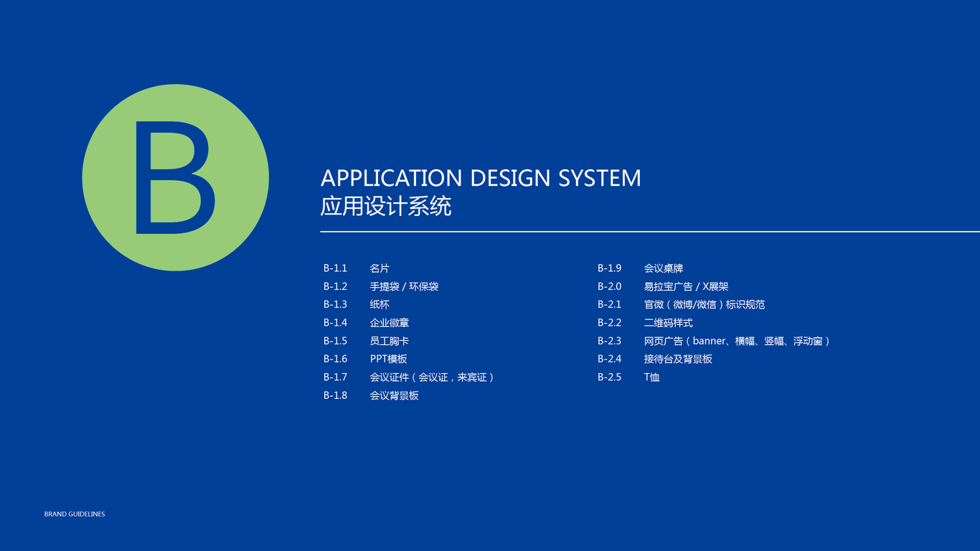Image resolution: width=980 pixels, height=551 pixels.
Task: Select the 二维码样式 entry
Action: (x=669, y=323)
